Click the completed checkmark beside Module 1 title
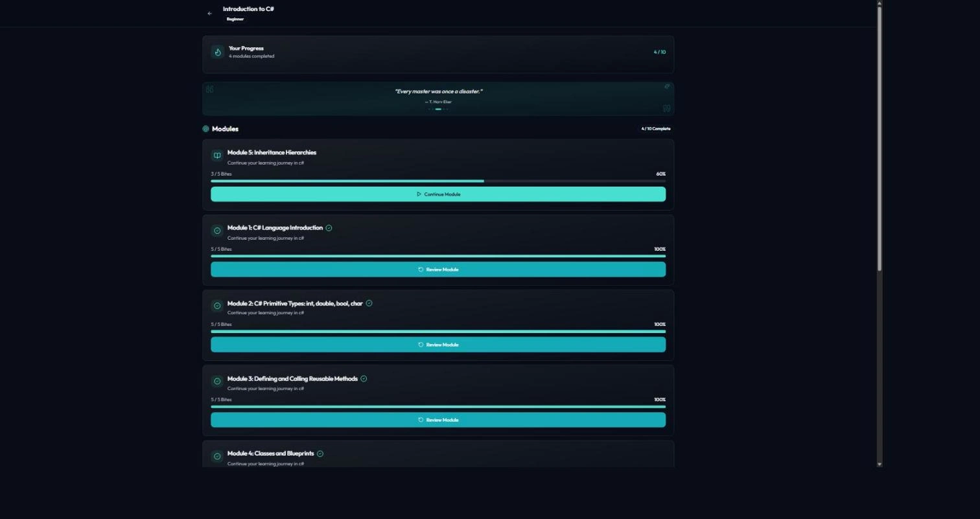This screenshot has width=980, height=519. (x=329, y=228)
